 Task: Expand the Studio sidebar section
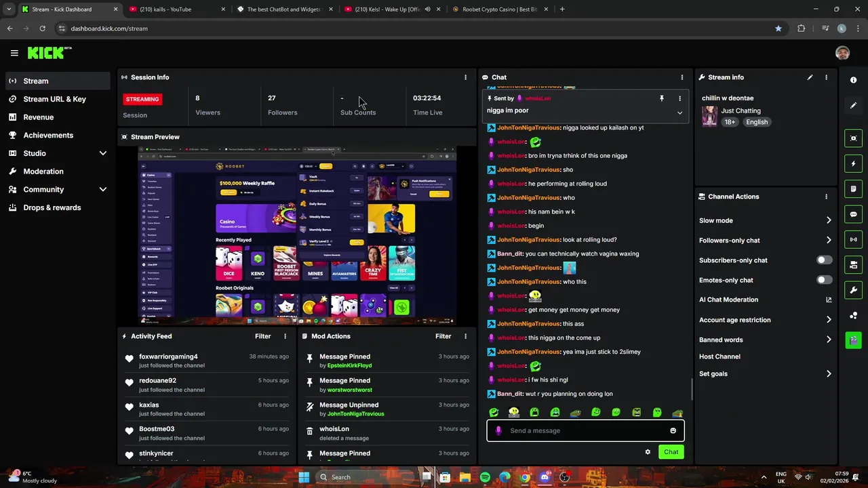click(x=103, y=153)
